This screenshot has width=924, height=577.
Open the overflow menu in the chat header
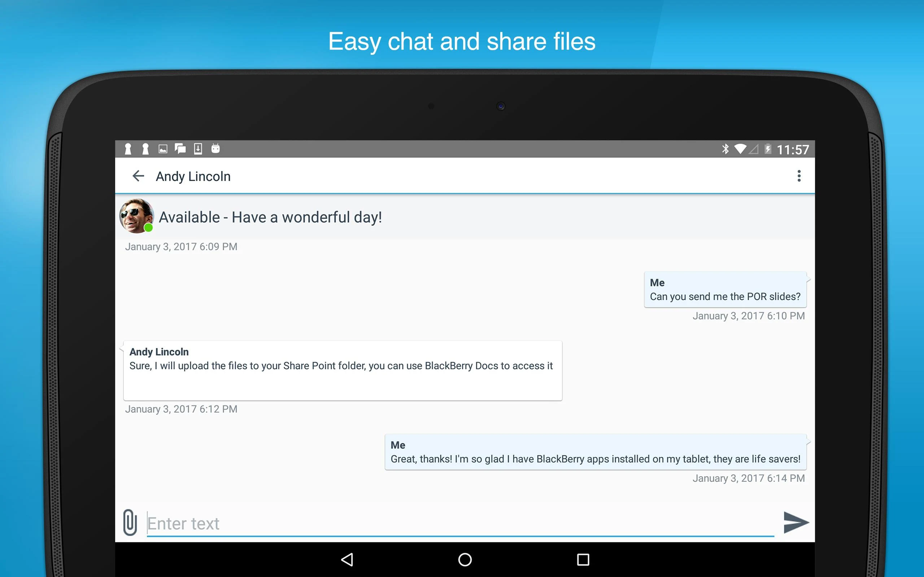tap(799, 176)
